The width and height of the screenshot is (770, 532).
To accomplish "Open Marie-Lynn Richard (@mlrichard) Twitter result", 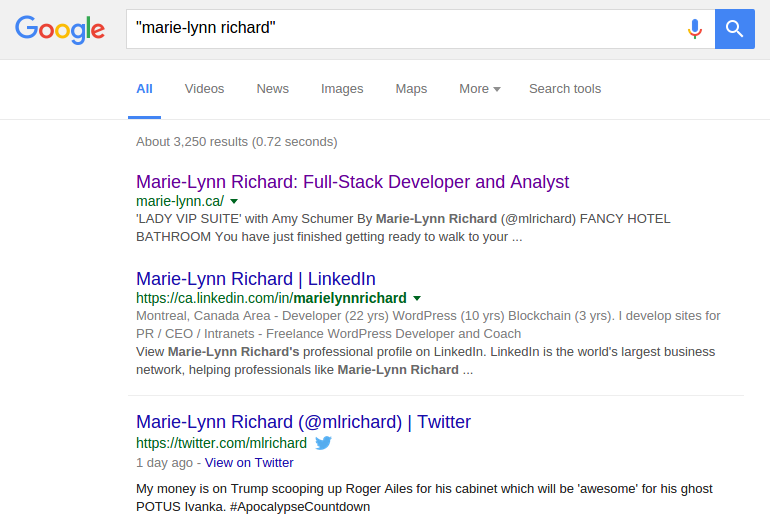I will pos(303,422).
